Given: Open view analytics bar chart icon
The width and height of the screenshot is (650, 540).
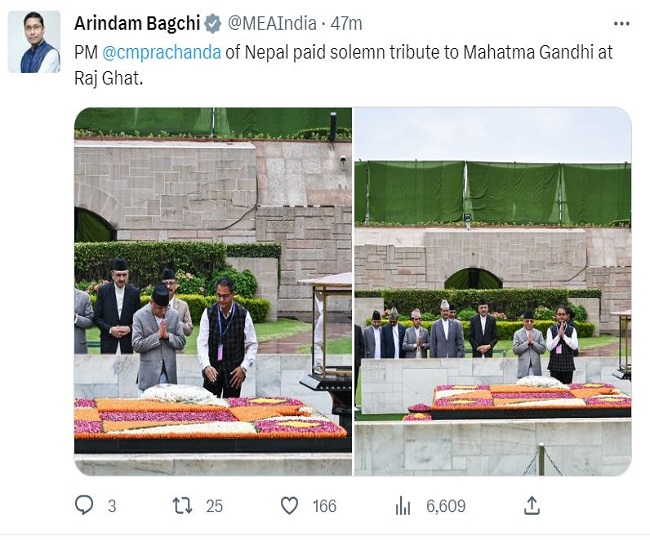Looking at the screenshot, I should coord(403,506).
